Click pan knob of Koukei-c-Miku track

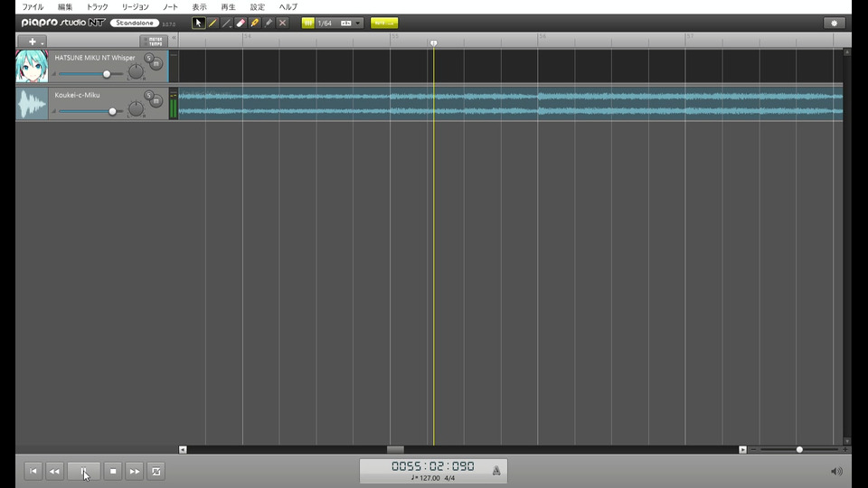tap(136, 108)
